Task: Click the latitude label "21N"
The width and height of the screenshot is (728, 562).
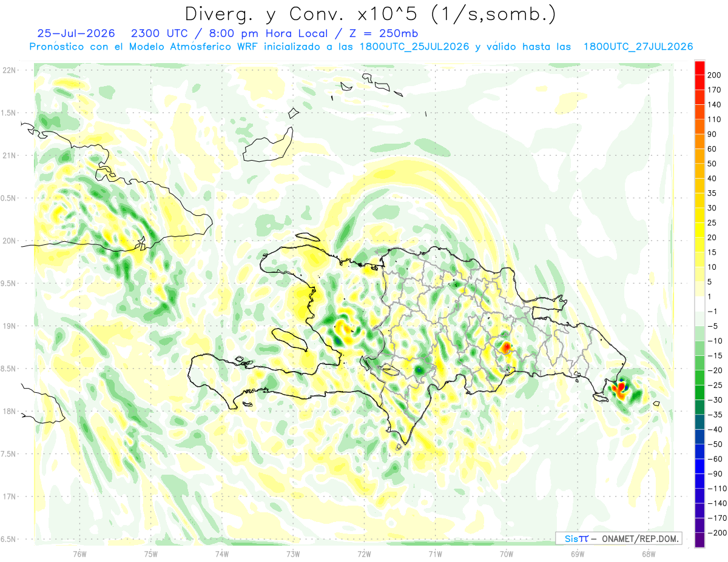Action: coord(10,155)
